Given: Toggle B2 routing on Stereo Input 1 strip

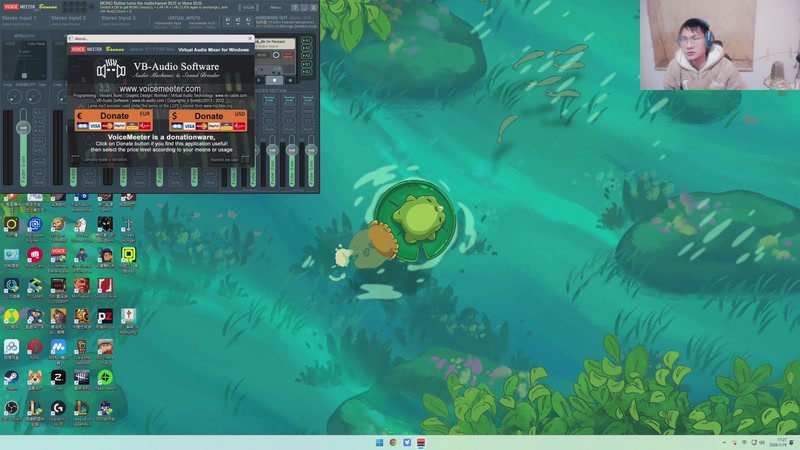Looking at the screenshot, I should [x=39, y=151].
